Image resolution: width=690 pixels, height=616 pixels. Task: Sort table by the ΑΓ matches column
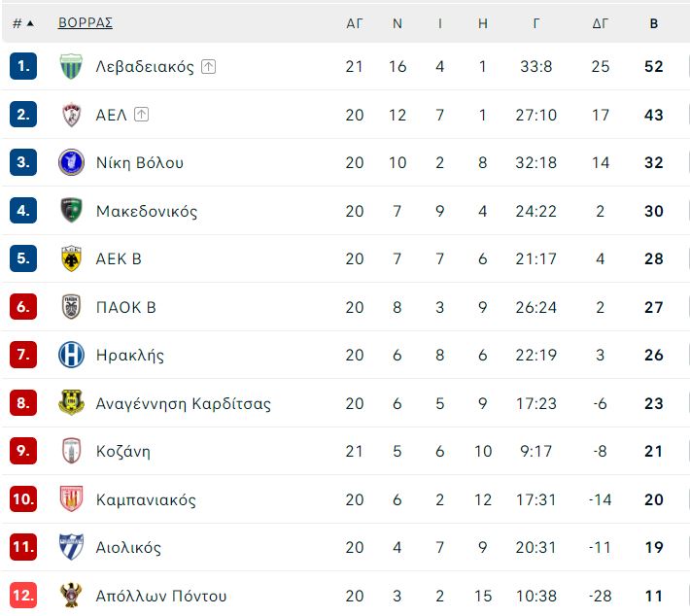tap(355, 23)
